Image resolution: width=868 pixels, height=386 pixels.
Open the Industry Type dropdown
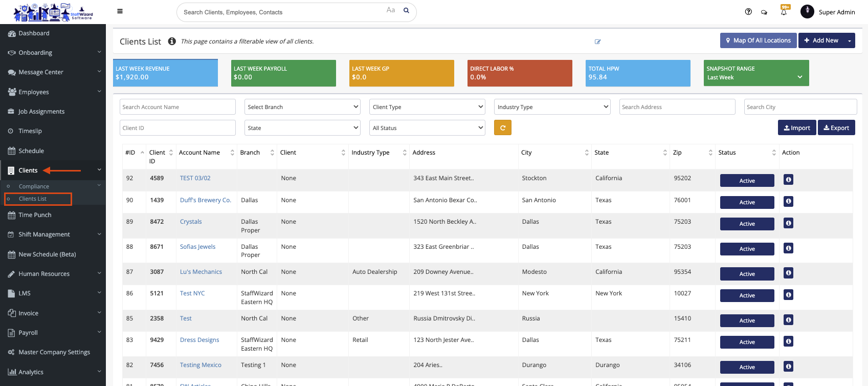point(552,107)
